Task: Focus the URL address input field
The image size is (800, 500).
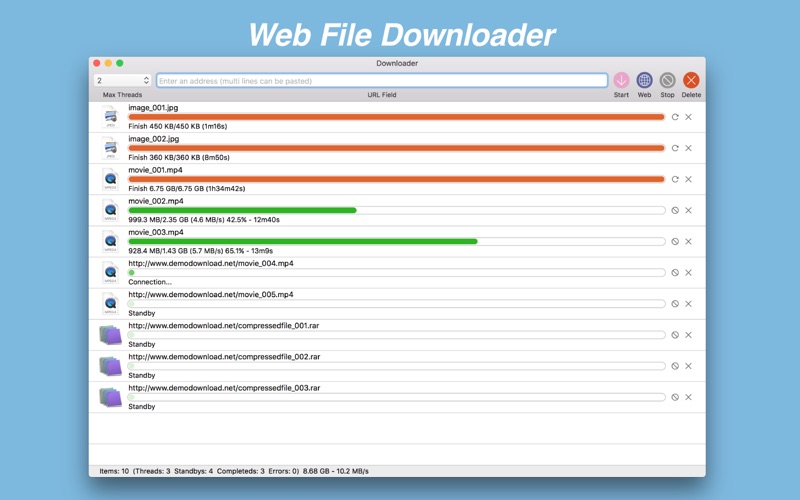Action: [382, 81]
